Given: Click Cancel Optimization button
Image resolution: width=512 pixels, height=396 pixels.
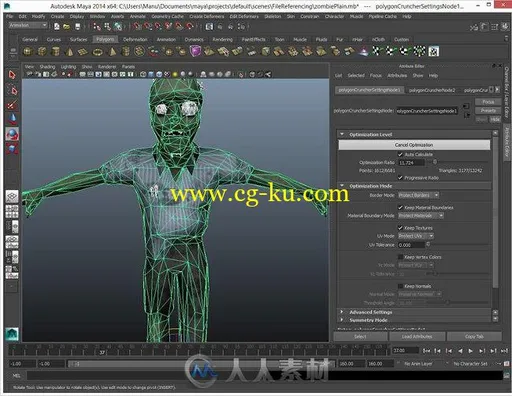Looking at the screenshot, I should 414,145.
